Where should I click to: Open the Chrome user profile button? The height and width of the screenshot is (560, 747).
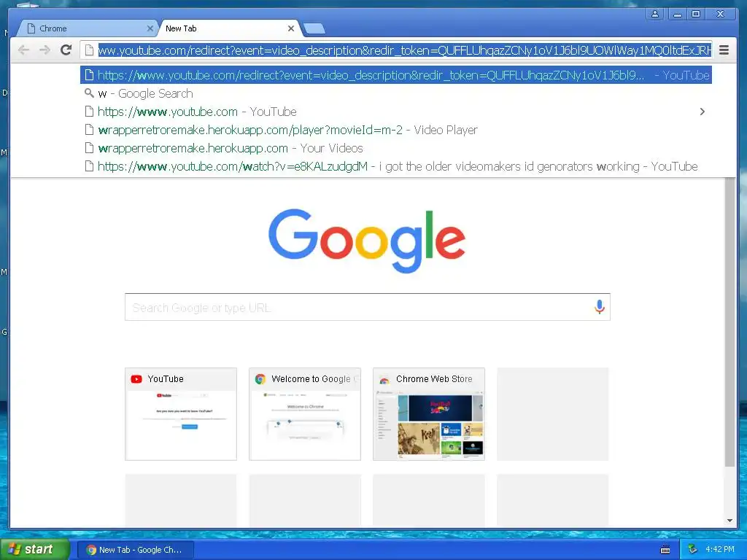(x=655, y=14)
